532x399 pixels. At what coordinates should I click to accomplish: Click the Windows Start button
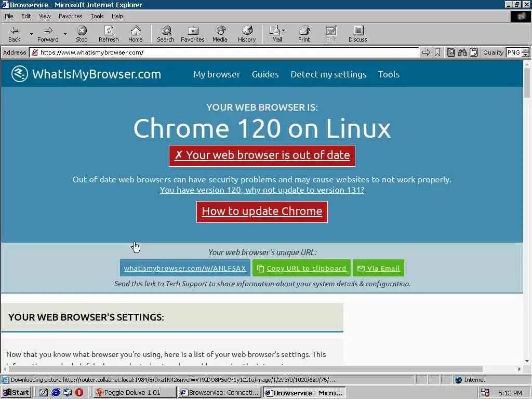[16, 393]
